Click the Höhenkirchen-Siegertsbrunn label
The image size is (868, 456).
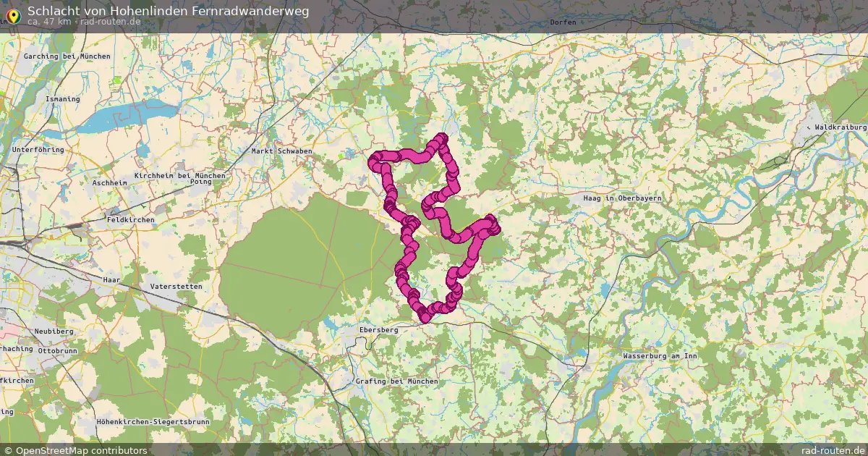(153, 421)
